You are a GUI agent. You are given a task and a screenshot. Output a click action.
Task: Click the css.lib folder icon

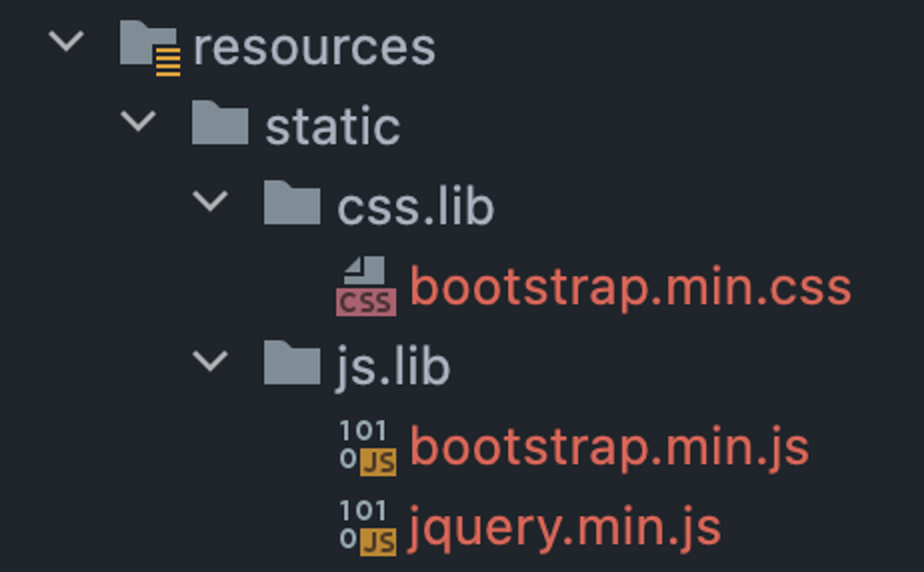(292, 203)
